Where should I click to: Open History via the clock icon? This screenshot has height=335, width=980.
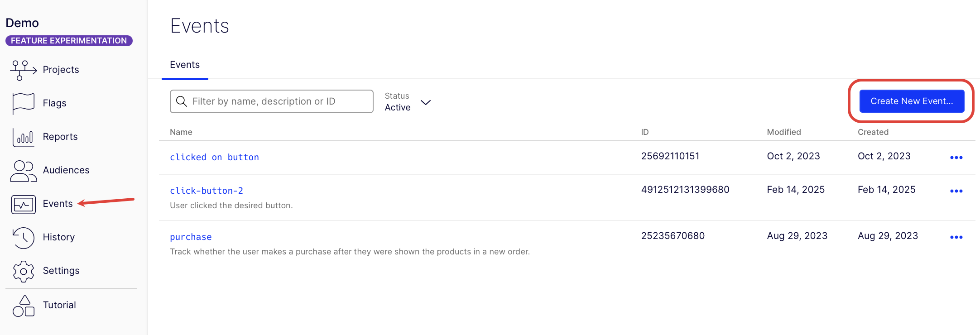[23, 238]
